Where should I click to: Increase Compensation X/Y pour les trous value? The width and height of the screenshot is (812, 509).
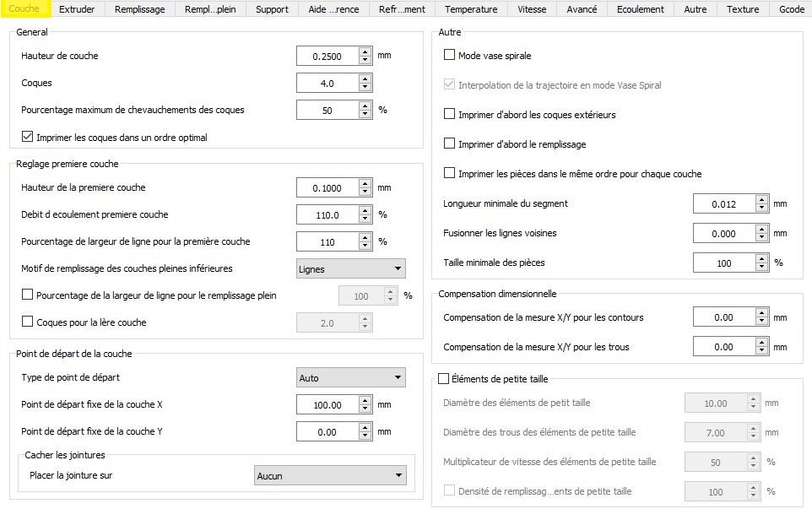pyautogui.click(x=761, y=342)
